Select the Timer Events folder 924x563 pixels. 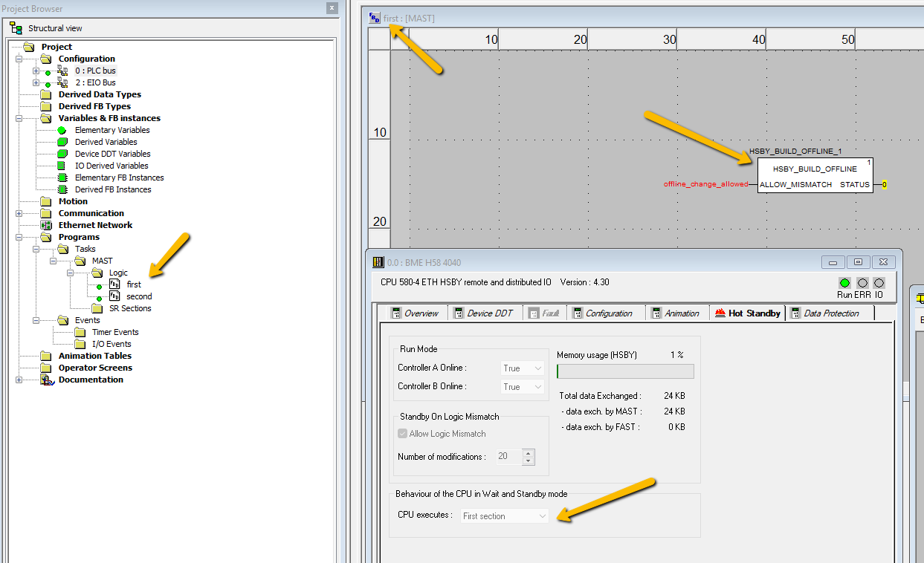(x=80, y=332)
